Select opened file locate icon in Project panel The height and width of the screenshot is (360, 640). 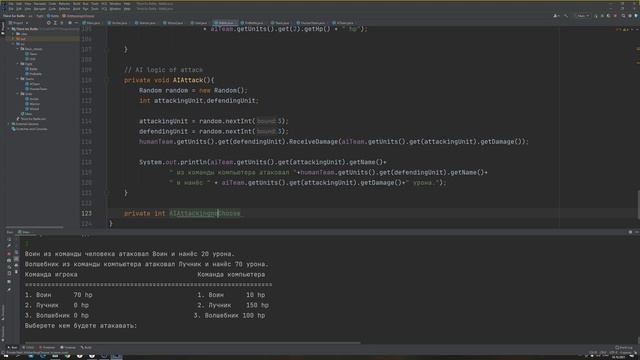(49, 23)
